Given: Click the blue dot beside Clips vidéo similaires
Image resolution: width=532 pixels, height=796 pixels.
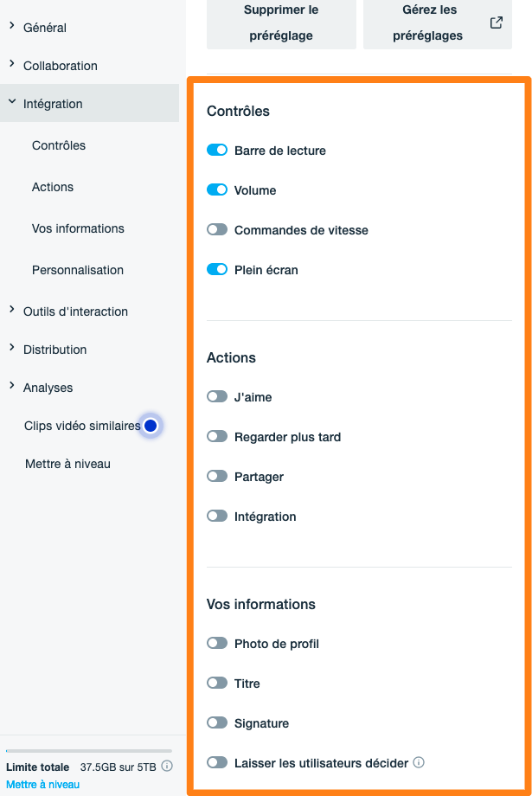Looking at the screenshot, I should pos(151,426).
